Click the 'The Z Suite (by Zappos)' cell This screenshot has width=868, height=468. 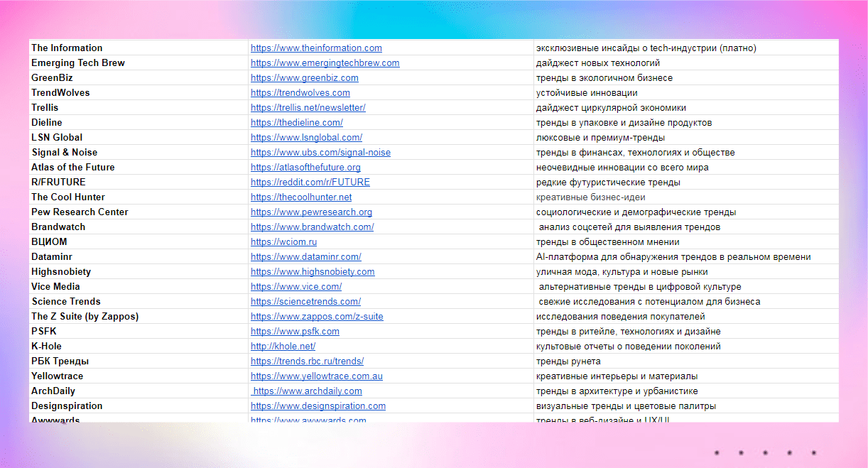point(139,317)
